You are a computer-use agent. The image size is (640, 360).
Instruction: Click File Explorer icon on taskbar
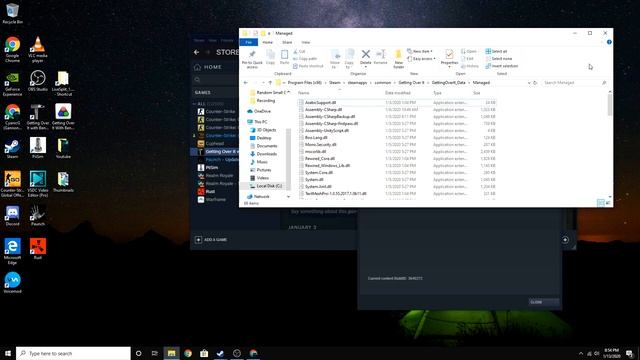coord(171,353)
